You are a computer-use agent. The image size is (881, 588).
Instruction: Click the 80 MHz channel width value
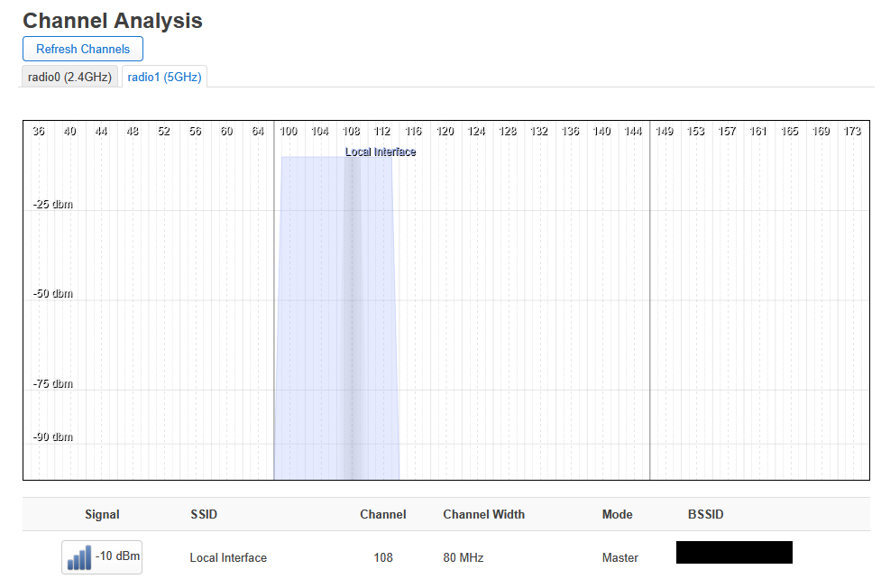(x=463, y=557)
